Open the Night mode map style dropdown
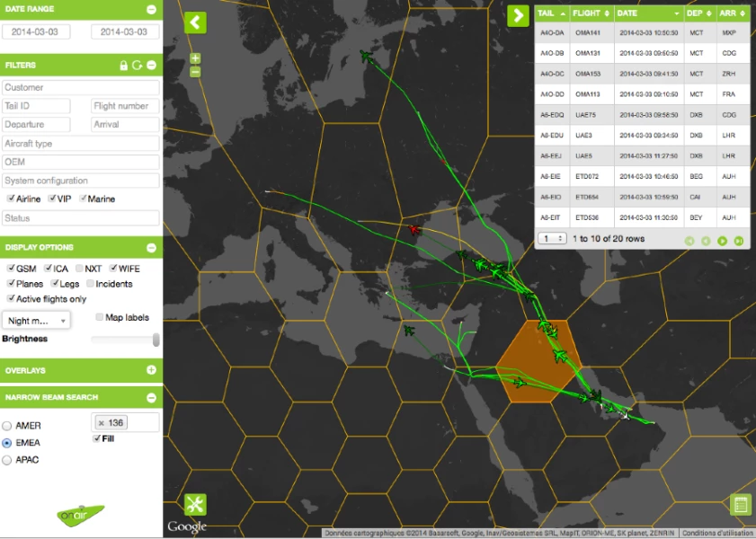Viewport: 756px width, 539px height. click(x=37, y=321)
